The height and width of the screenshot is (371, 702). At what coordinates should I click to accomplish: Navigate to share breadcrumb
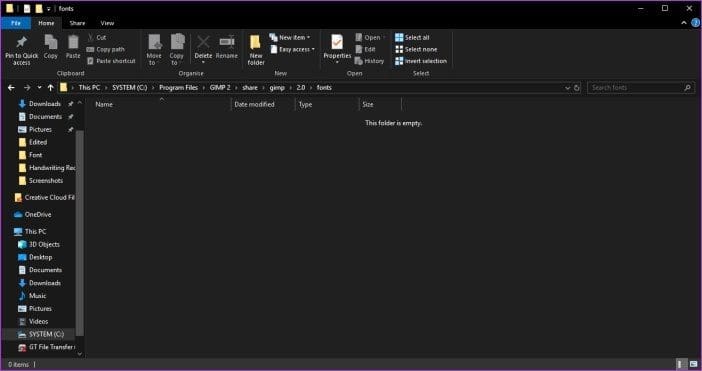click(x=250, y=88)
